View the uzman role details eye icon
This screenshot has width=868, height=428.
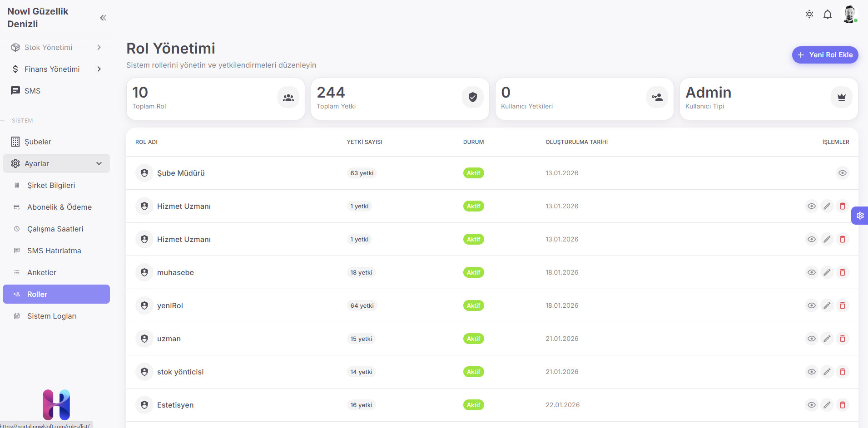(x=812, y=339)
